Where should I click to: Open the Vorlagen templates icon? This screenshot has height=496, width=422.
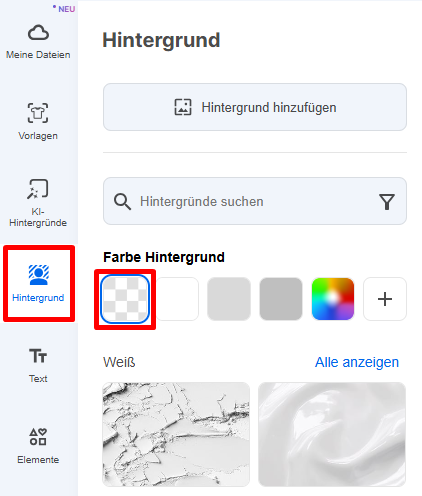point(38,113)
